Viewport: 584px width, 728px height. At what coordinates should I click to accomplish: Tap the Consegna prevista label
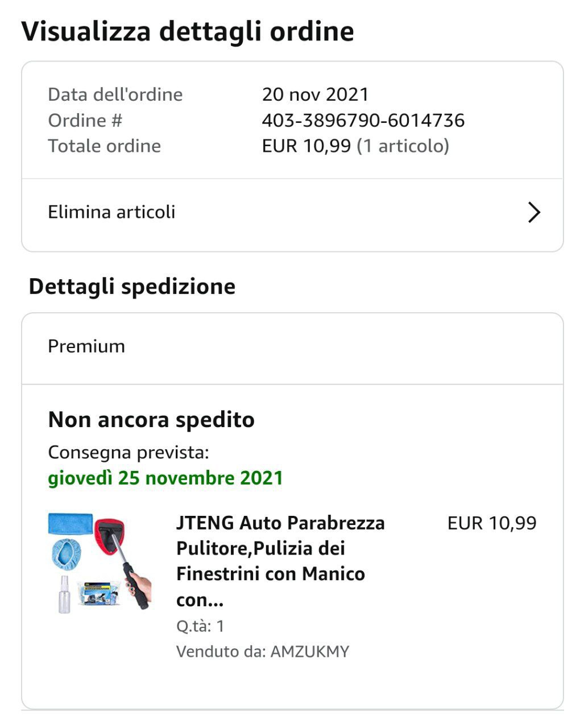[129, 453]
